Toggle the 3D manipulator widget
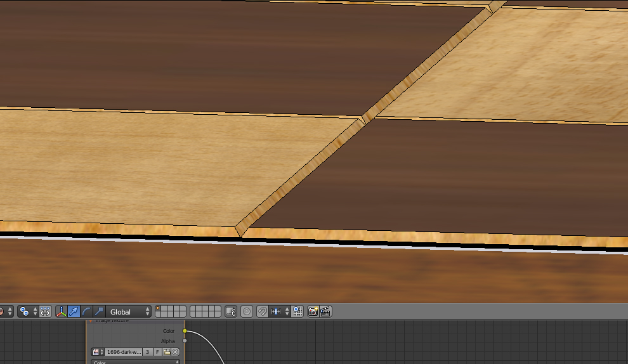628x364 pixels. (62, 311)
